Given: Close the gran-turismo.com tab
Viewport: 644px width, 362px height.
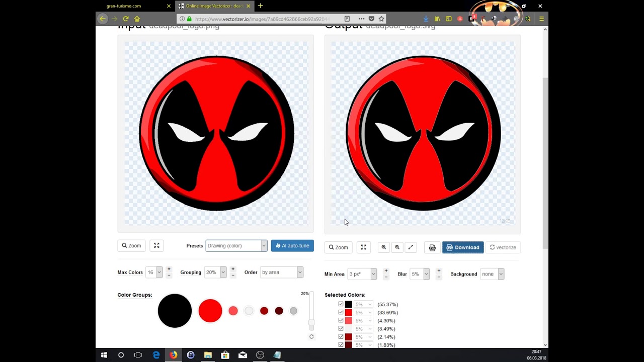Looking at the screenshot, I should 169,6.
